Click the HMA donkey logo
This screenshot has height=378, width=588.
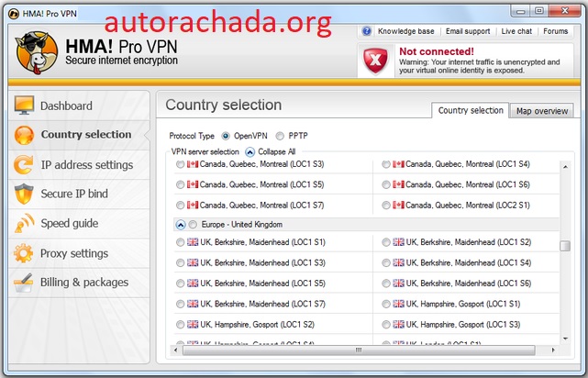[37, 52]
